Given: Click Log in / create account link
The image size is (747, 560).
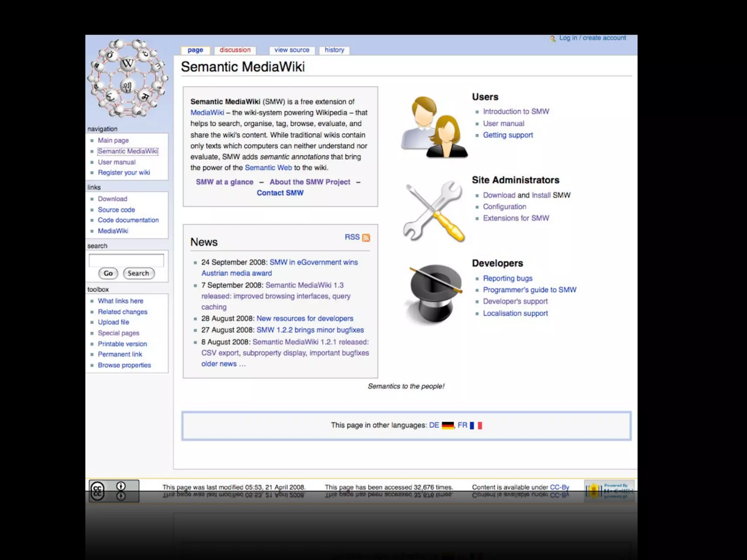Looking at the screenshot, I should pos(593,38).
